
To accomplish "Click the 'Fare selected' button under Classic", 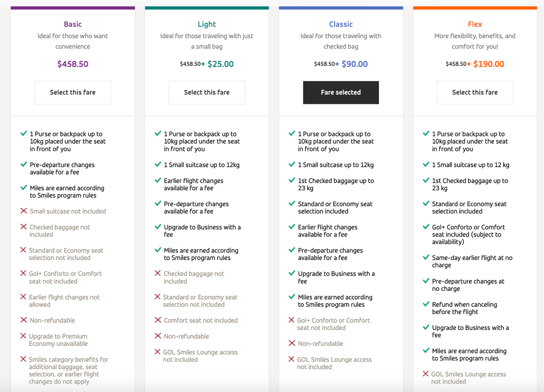I will tap(341, 92).
